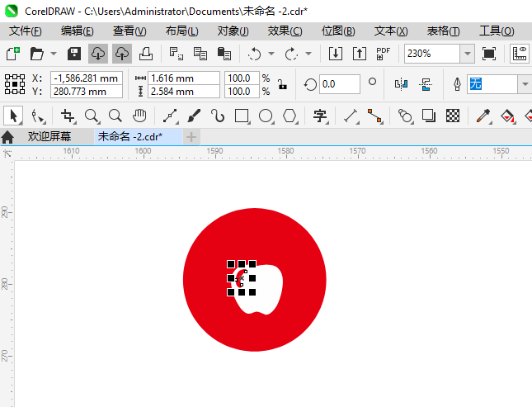
Task: Select the Zoom tool
Action: click(92, 116)
